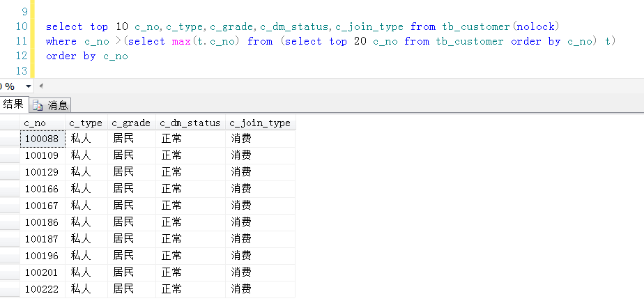Select the c_join_type column header
The width and height of the screenshot is (644, 301).
(261, 123)
